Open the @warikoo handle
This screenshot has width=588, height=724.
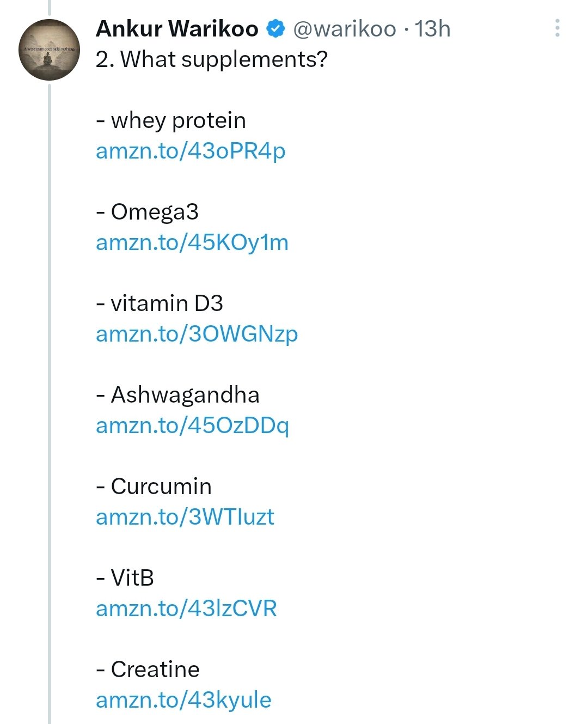344,29
